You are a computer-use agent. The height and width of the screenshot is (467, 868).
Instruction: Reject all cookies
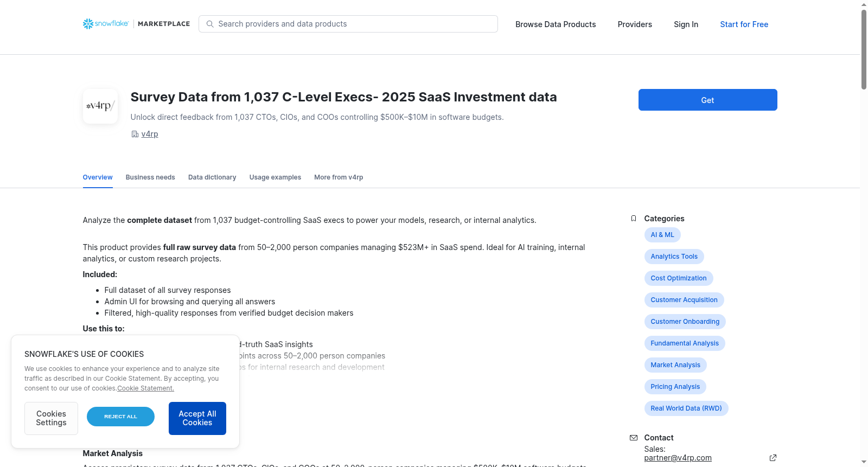pos(120,417)
